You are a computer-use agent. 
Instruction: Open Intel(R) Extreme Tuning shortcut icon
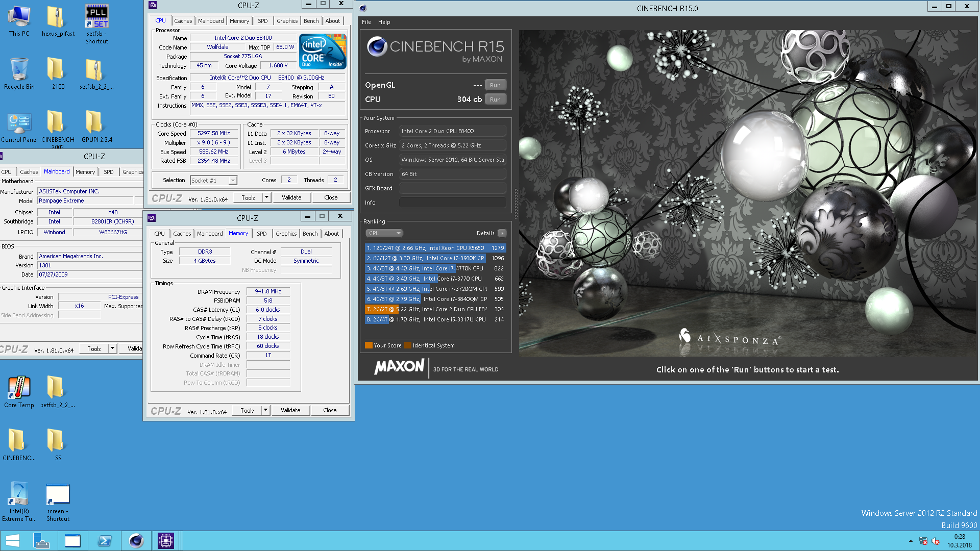coord(19,502)
